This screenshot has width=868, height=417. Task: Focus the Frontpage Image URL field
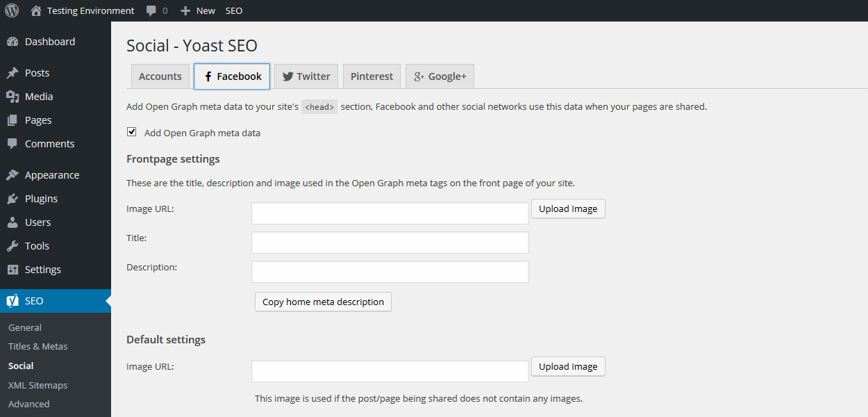click(390, 213)
